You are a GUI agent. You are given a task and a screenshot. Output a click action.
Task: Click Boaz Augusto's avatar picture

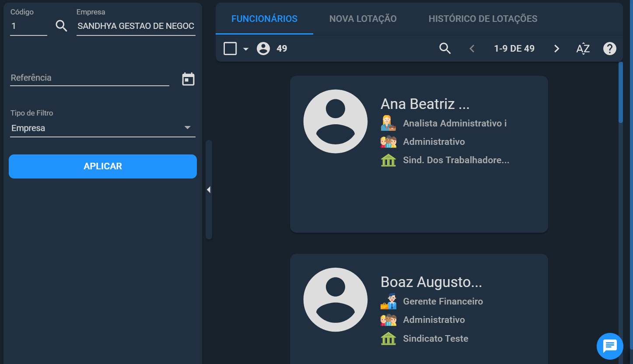[x=336, y=300]
